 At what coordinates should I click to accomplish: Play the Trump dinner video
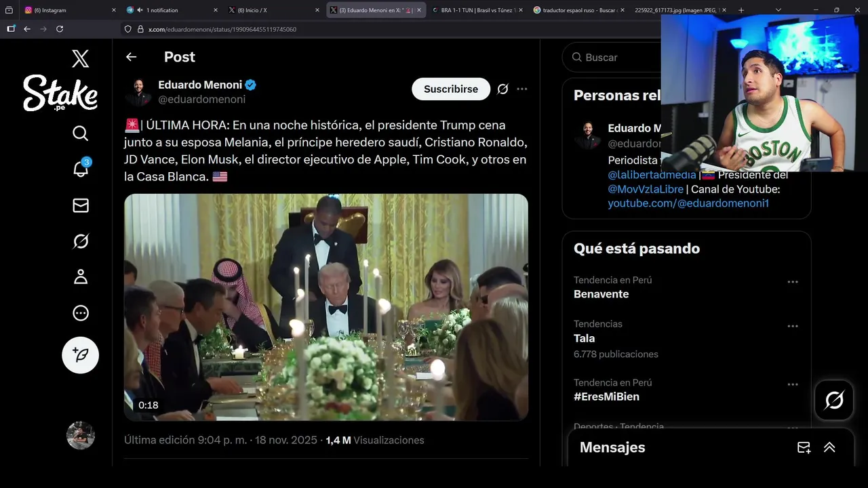click(325, 307)
